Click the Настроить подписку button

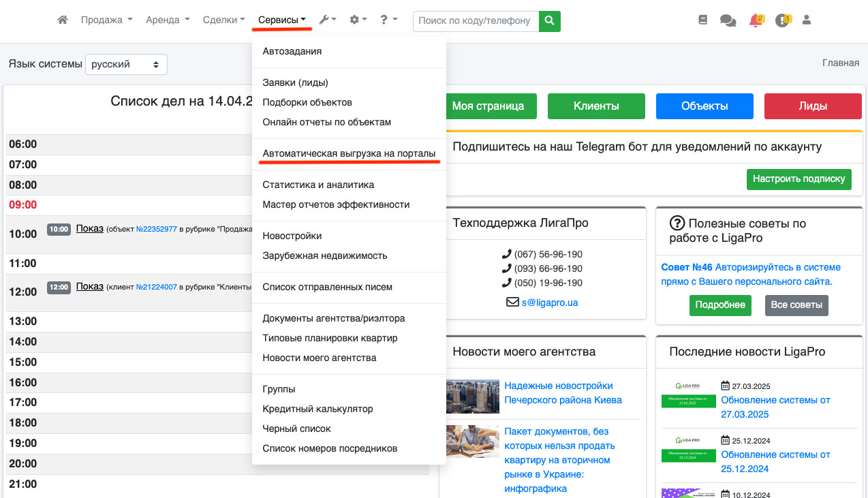pos(799,179)
